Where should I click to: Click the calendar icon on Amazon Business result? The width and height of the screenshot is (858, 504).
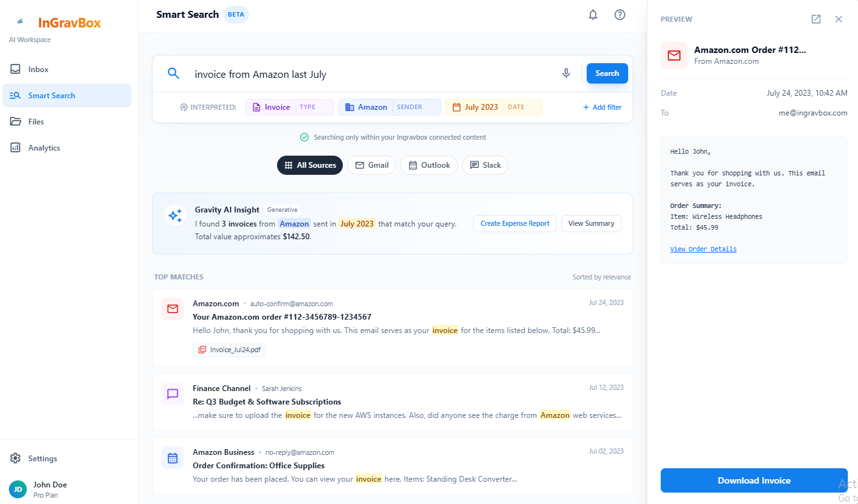172,457
